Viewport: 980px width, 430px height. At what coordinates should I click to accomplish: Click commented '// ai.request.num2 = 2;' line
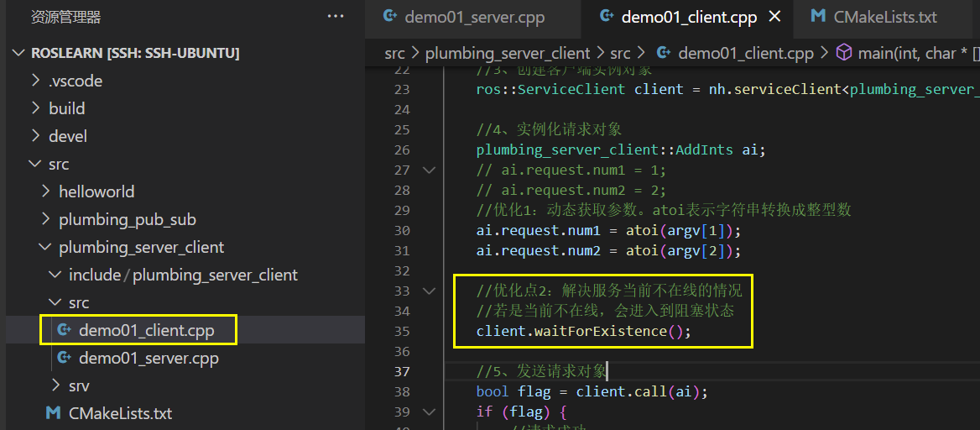[571, 191]
